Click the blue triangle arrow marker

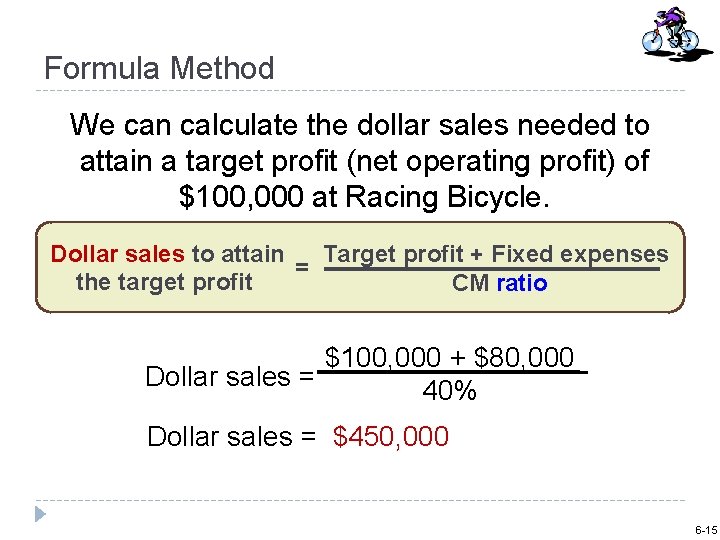(x=40, y=514)
